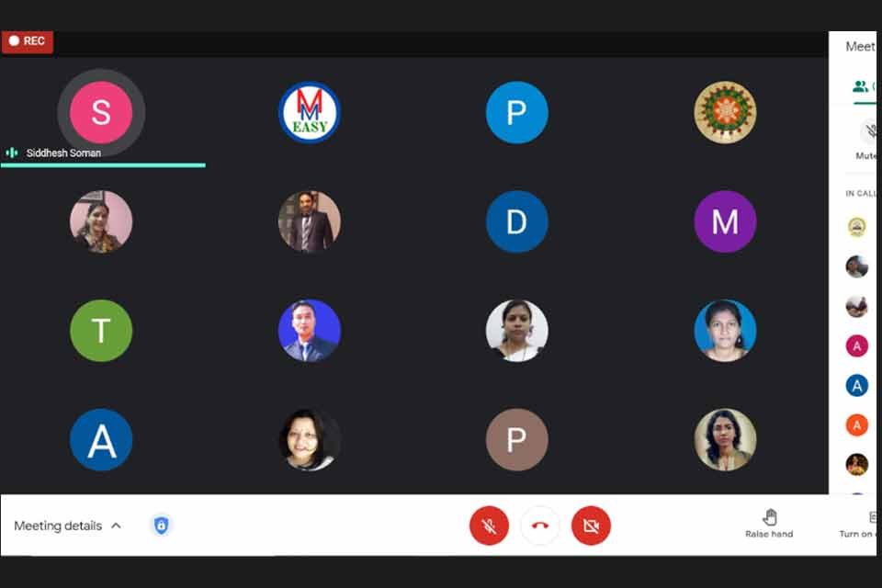
Task: Click the REC recording indicator
Action: 28,41
